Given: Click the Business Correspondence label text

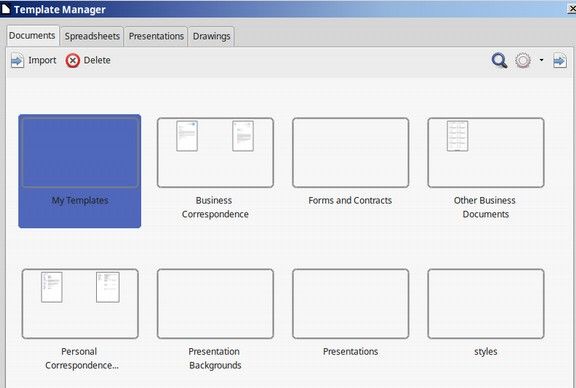Looking at the screenshot, I should tap(215, 207).
